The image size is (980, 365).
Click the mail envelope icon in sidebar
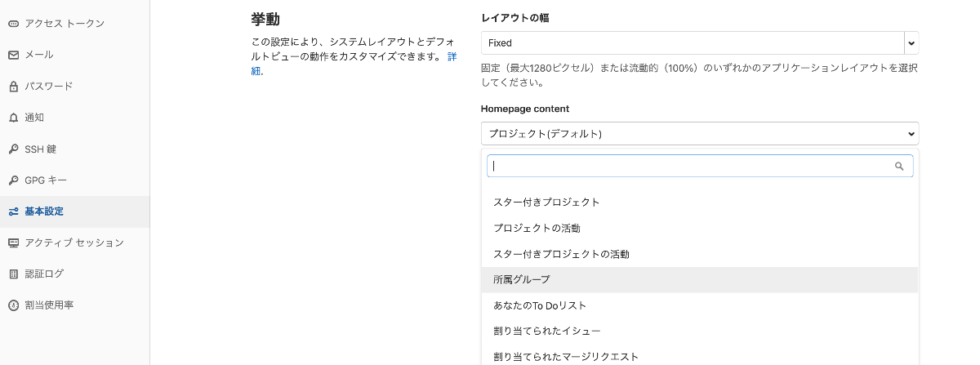pyautogui.click(x=13, y=55)
